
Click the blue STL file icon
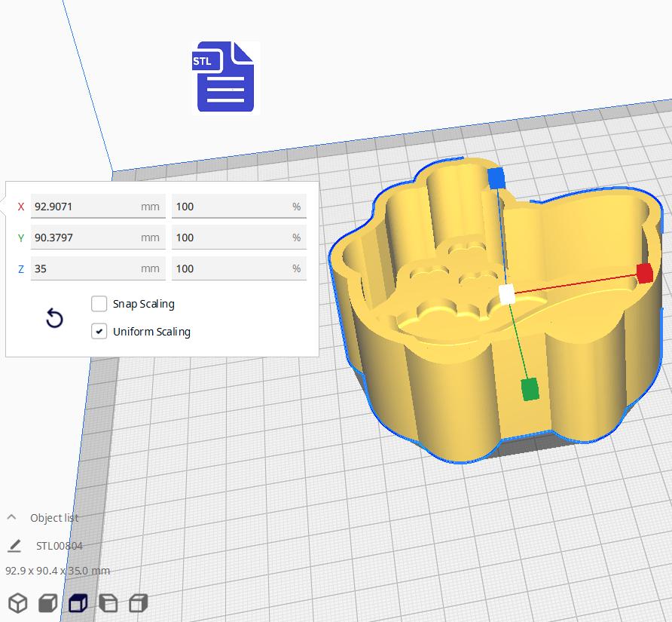pyautogui.click(x=225, y=77)
